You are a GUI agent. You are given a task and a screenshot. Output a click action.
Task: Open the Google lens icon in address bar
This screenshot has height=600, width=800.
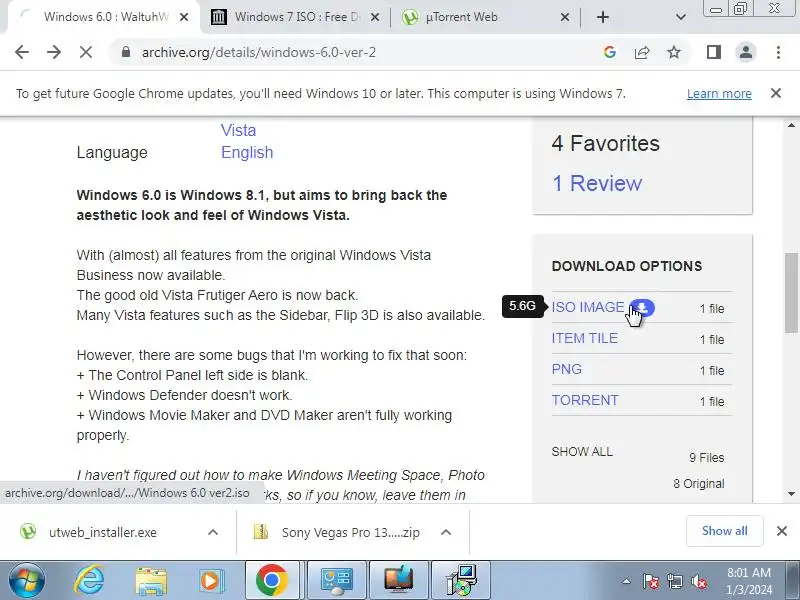tap(610, 52)
